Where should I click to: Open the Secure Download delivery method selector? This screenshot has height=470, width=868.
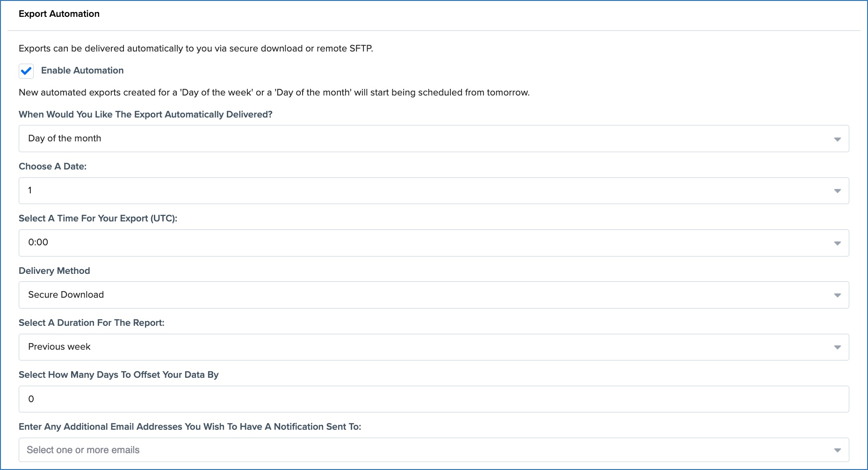(421, 295)
